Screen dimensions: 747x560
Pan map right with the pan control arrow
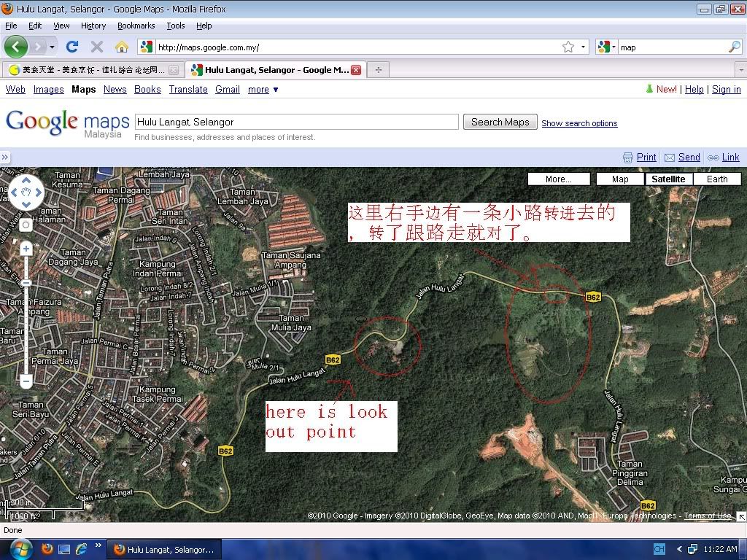pyautogui.click(x=38, y=192)
